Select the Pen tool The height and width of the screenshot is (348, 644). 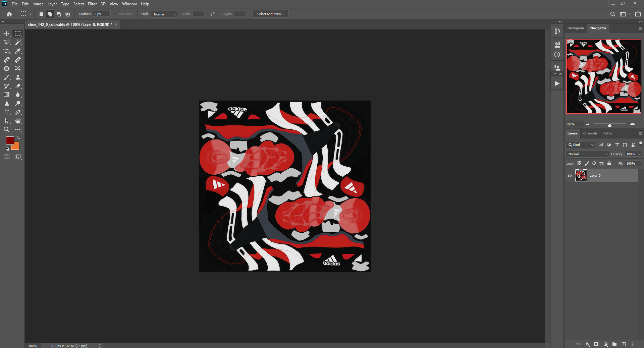click(18, 112)
